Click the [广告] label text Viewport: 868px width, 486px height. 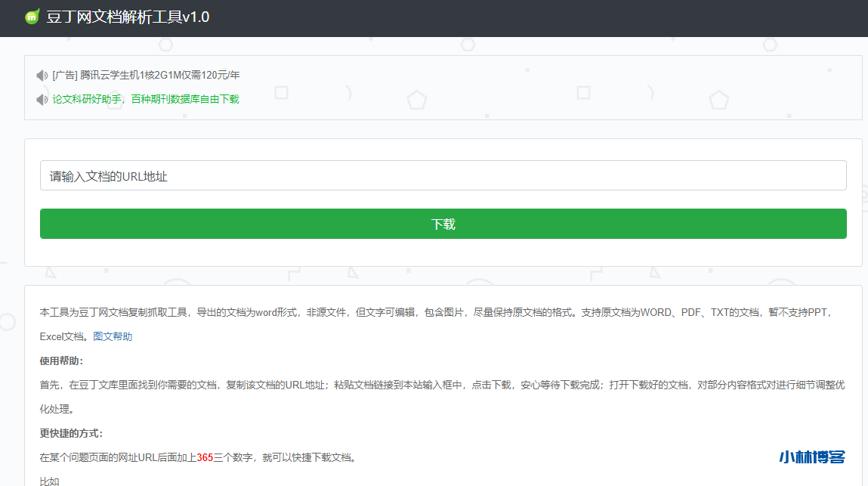pyautogui.click(x=65, y=76)
